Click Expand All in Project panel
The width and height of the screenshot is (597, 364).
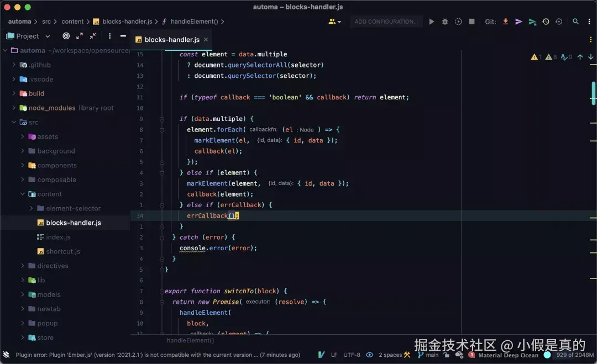click(x=80, y=36)
